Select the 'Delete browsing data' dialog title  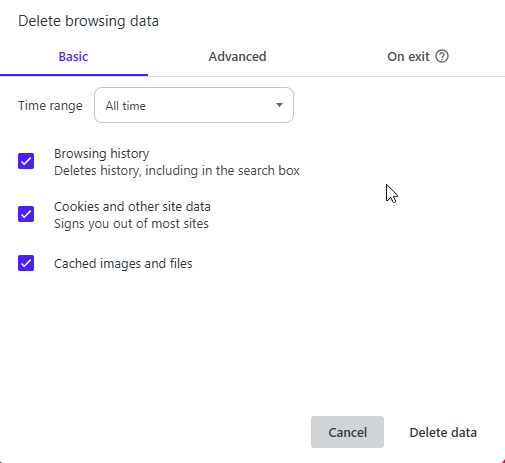(x=88, y=21)
